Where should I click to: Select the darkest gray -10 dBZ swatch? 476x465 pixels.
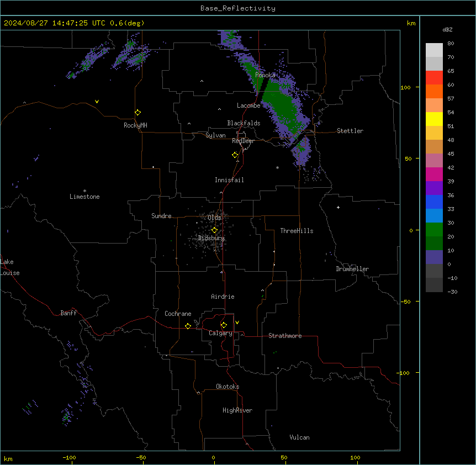point(434,285)
